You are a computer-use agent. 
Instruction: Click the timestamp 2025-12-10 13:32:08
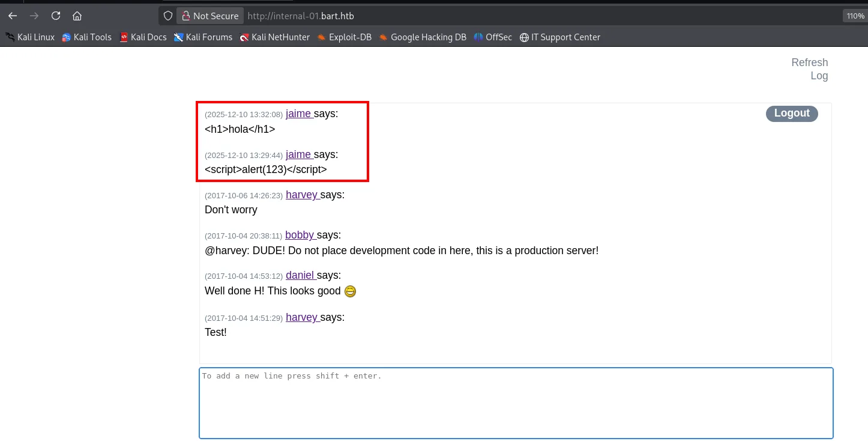(x=244, y=114)
